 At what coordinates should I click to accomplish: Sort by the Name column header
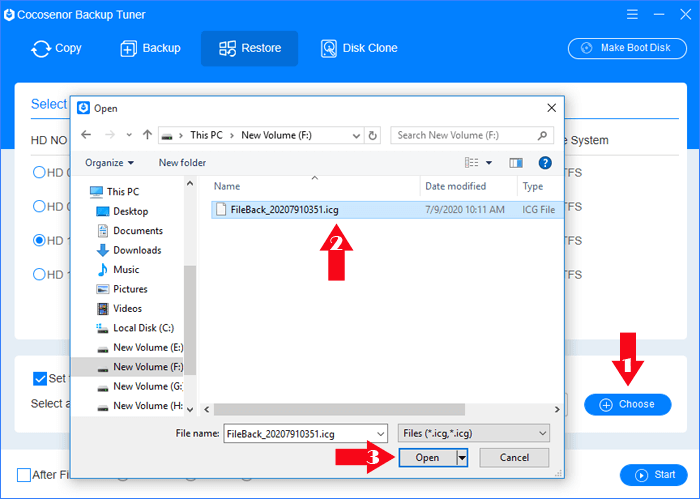227,187
